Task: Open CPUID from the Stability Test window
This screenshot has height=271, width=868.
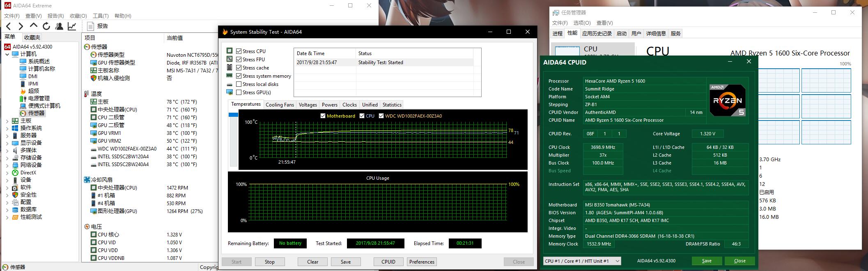Action: (388, 262)
